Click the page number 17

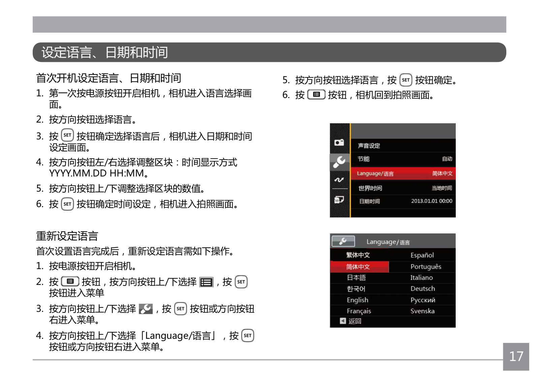(x=516, y=357)
